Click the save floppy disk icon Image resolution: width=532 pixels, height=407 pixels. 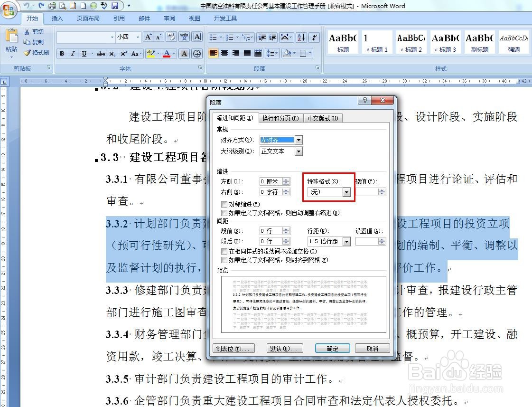115,5
